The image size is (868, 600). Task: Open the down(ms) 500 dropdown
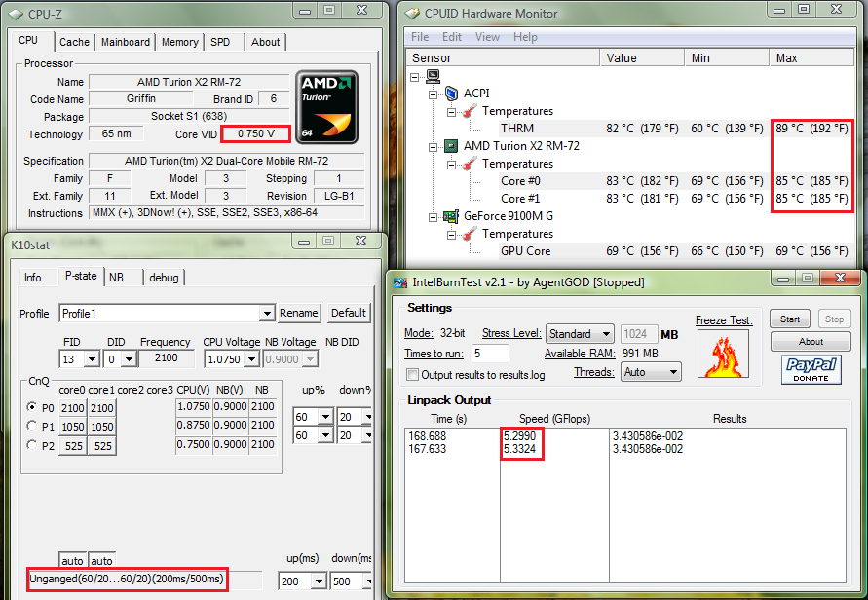pos(367,581)
